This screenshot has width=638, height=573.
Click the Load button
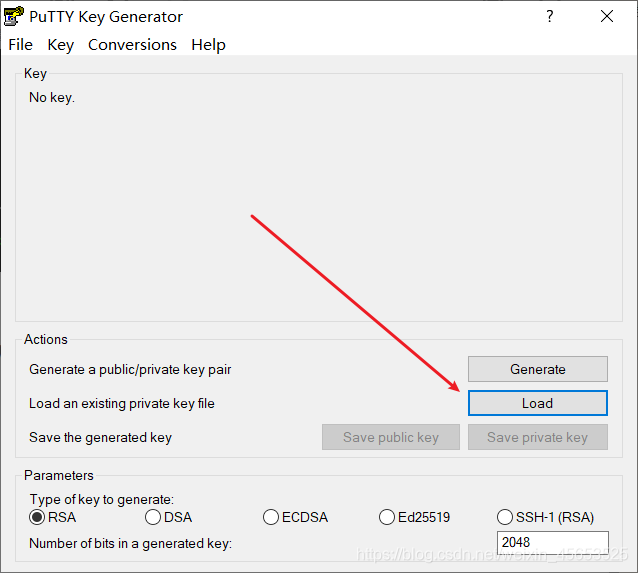point(537,403)
